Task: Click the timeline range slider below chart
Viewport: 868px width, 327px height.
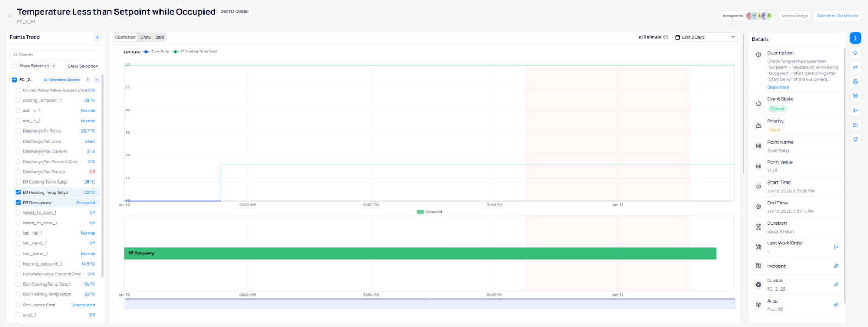Action: click(x=430, y=304)
